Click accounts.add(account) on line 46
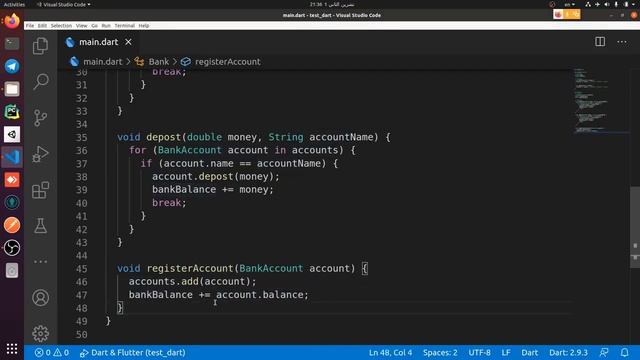 click(192, 282)
